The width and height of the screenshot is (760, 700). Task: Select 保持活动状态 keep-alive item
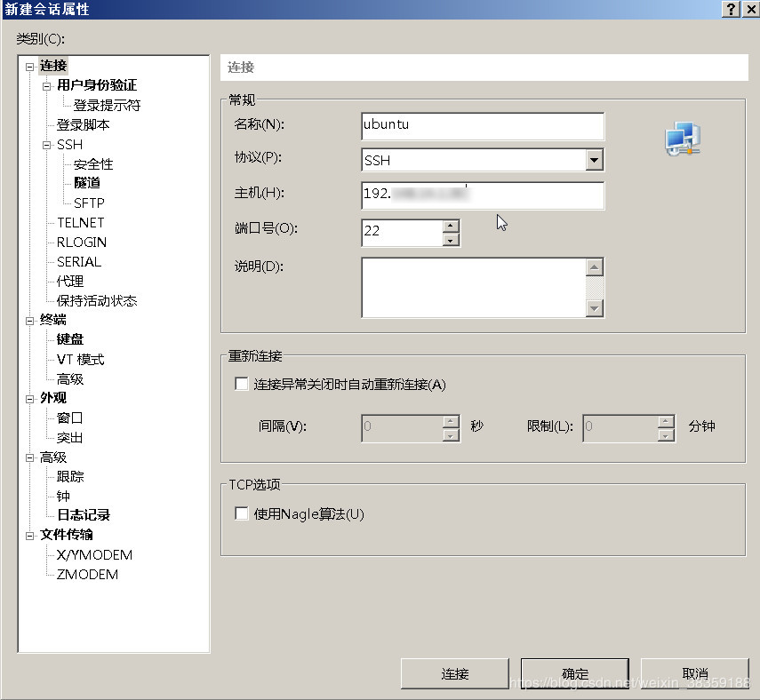click(97, 300)
